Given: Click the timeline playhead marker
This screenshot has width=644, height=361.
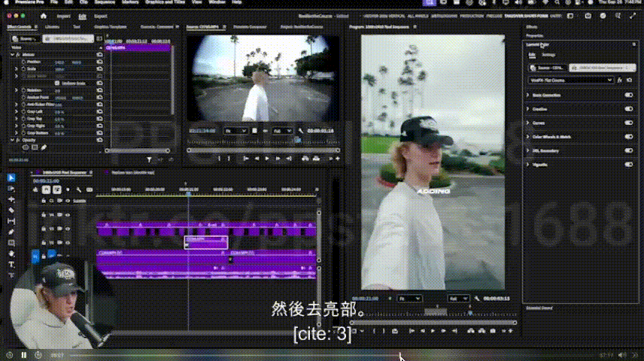Looking at the screenshot, I should click(x=189, y=193).
